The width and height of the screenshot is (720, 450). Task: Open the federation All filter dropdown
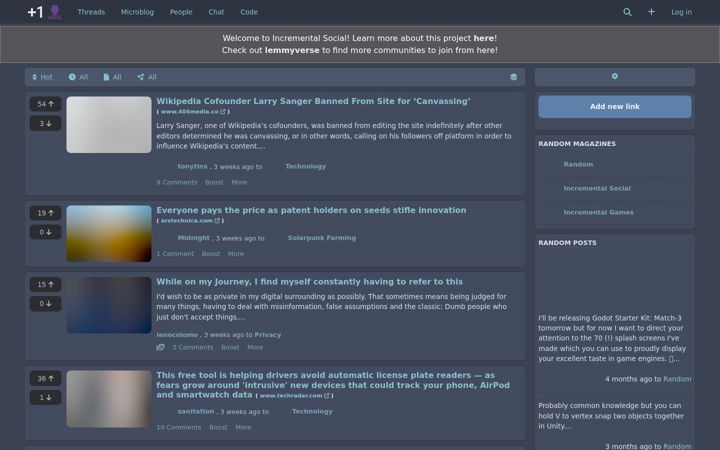(147, 77)
